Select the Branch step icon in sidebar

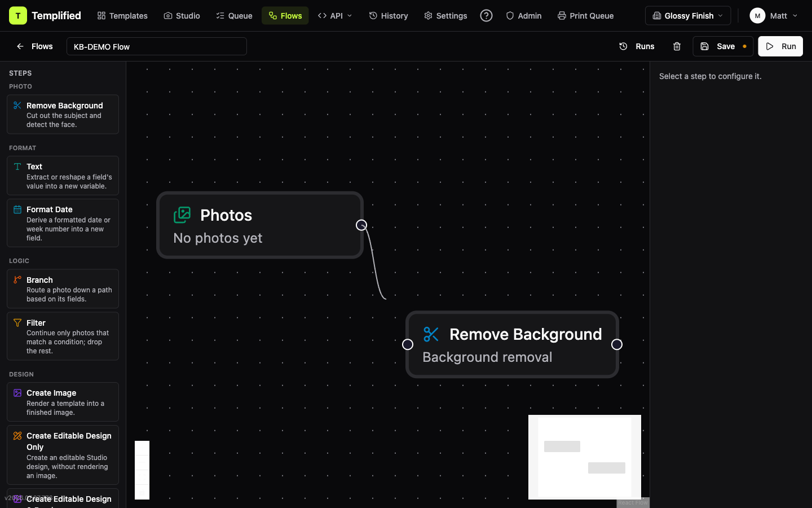(x=17, y=279)
